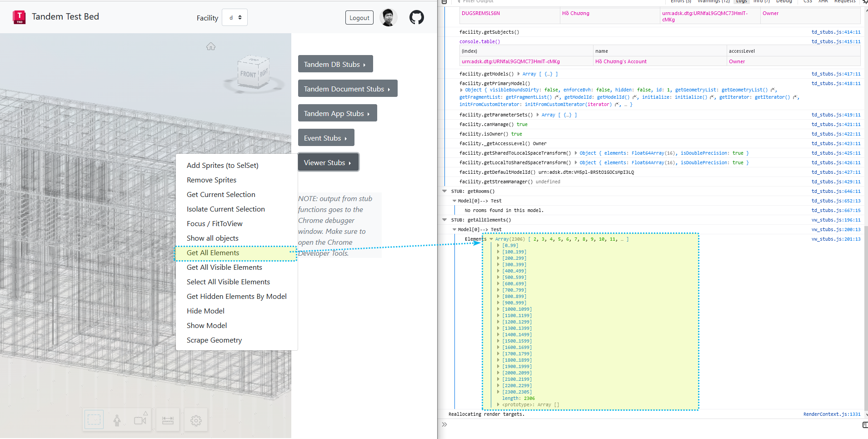The width and height of the screenshot is (868, 439).
Task: Select Isolate Current Selection menu item
Action: (225, 209)
